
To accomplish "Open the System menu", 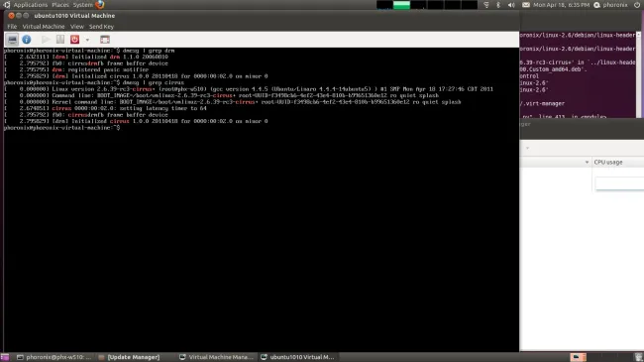I will point(83,5).
